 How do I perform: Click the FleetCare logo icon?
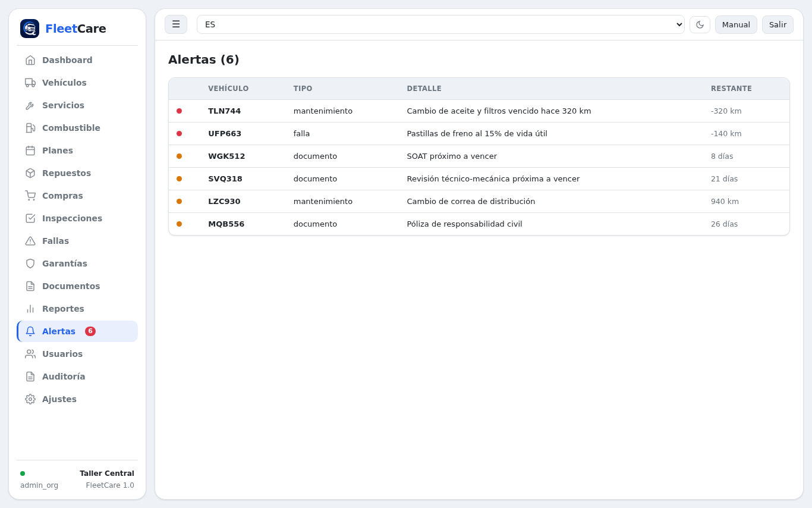tap(30, 29)
